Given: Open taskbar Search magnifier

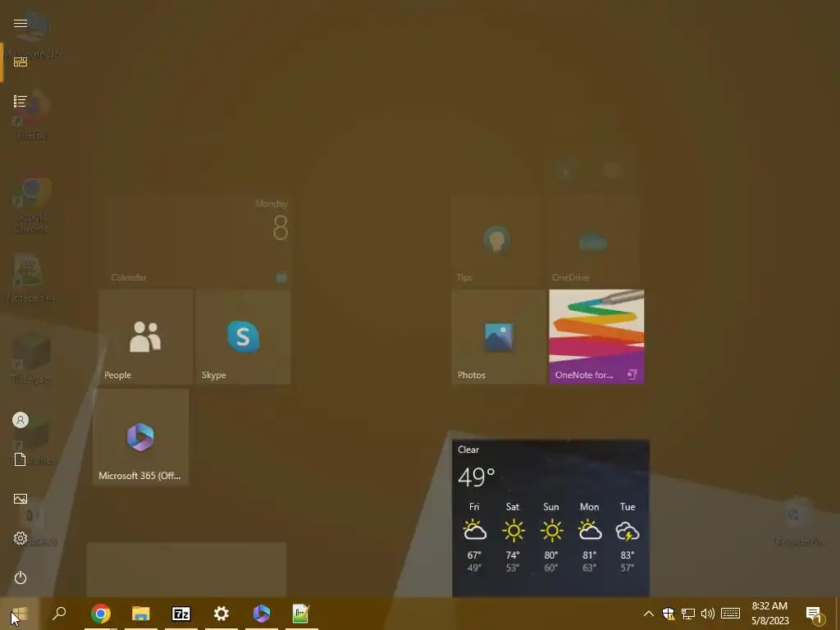Looking at the screenshot, I should point(59,614).
